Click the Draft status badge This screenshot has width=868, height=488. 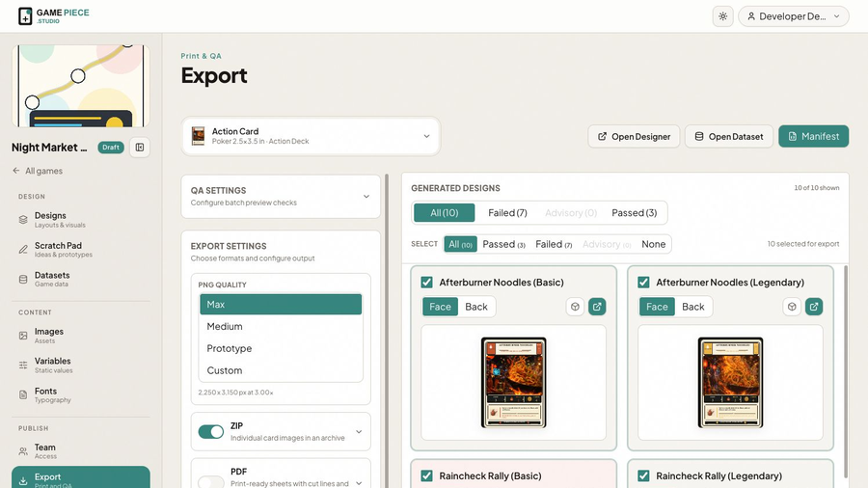coord(111,148)
